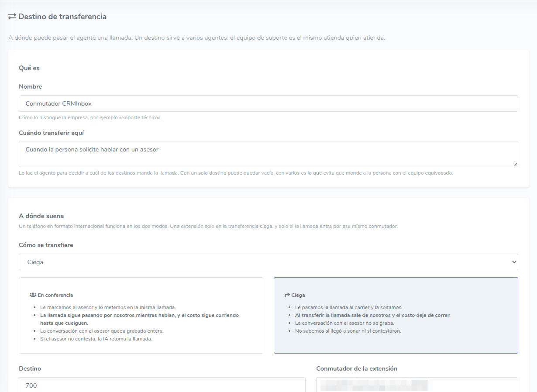The image size is (537, 392).
Task: Click the Destino de transferencia heading
Action: coord(62,17)
